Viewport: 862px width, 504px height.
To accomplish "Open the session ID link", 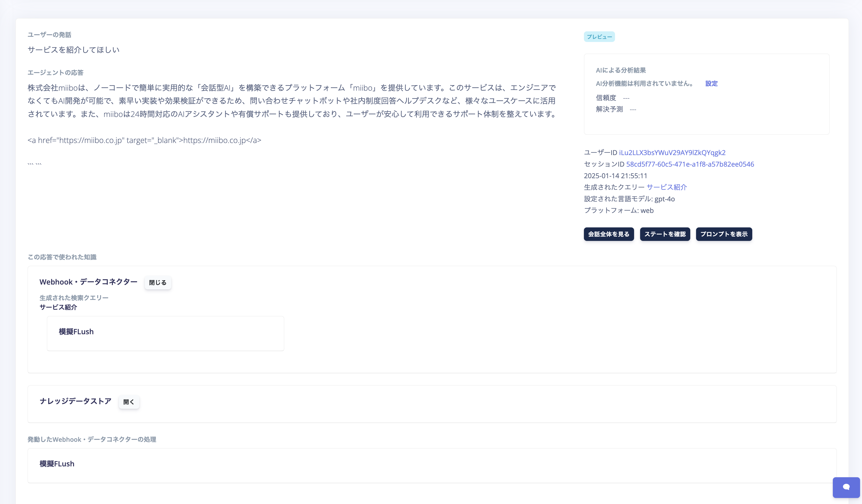I will (x=690, y=164).
